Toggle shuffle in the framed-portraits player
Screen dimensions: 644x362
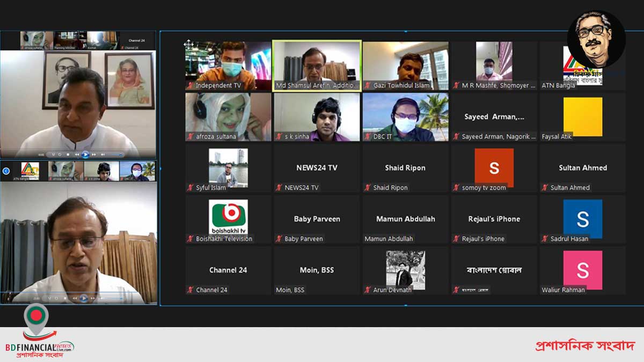pyautogui.click(x=53, y=154)
